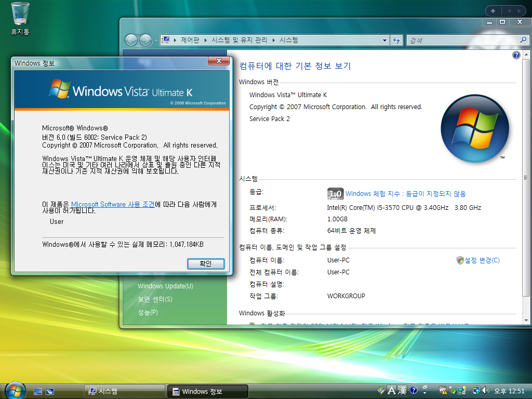Click Windows 체험 지수 rating link
The height and width of the screenshot is (399, 532).
pos(405,194)
